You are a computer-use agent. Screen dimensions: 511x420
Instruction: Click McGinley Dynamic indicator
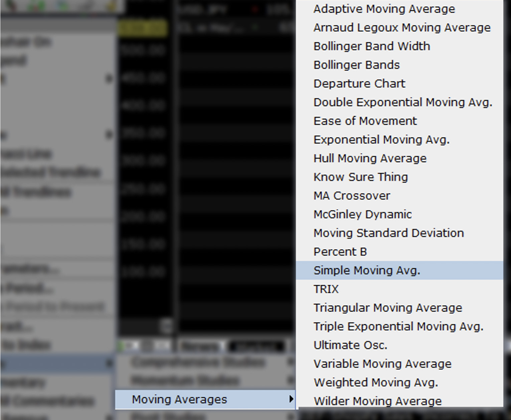tap(362, 215)
